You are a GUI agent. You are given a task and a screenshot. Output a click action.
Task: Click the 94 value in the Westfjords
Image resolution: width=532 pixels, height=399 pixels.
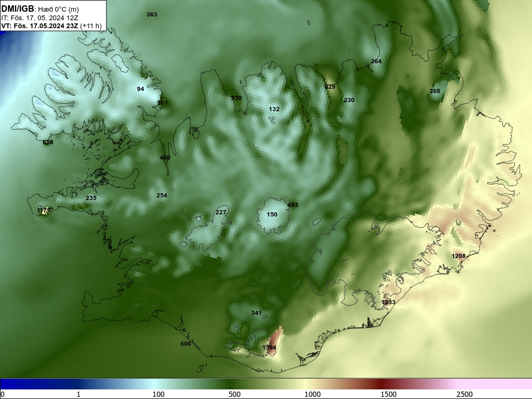point(140,89)
